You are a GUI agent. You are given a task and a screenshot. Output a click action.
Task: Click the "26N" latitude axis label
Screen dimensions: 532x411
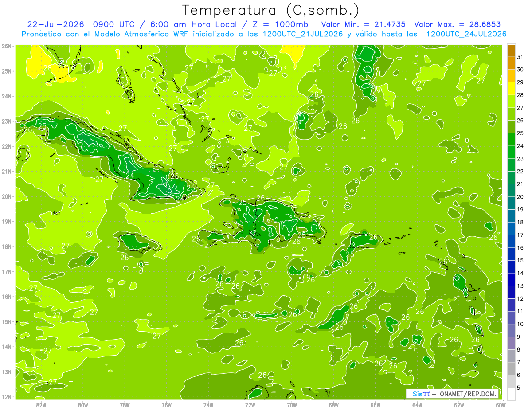(7, 46)
